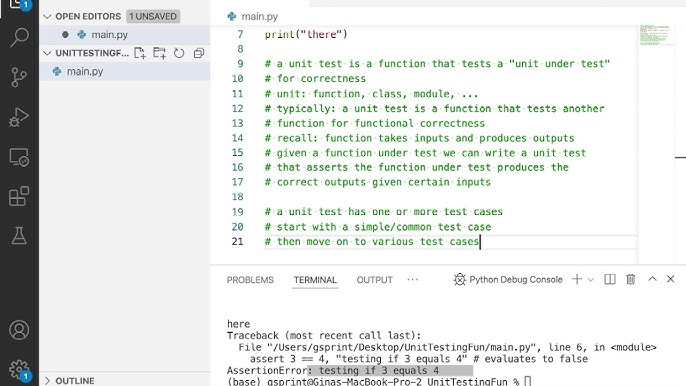Open the Testing beaker view
The width and height of the screenshot is (686, 386).
click(x=19, y=235)
